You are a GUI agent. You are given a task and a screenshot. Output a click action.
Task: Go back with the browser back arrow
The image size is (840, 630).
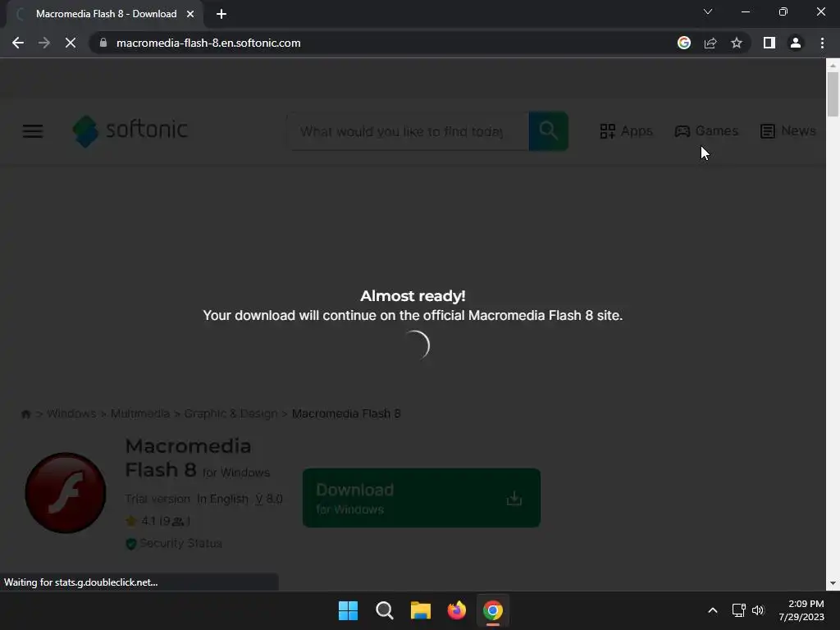click(18, 43)
